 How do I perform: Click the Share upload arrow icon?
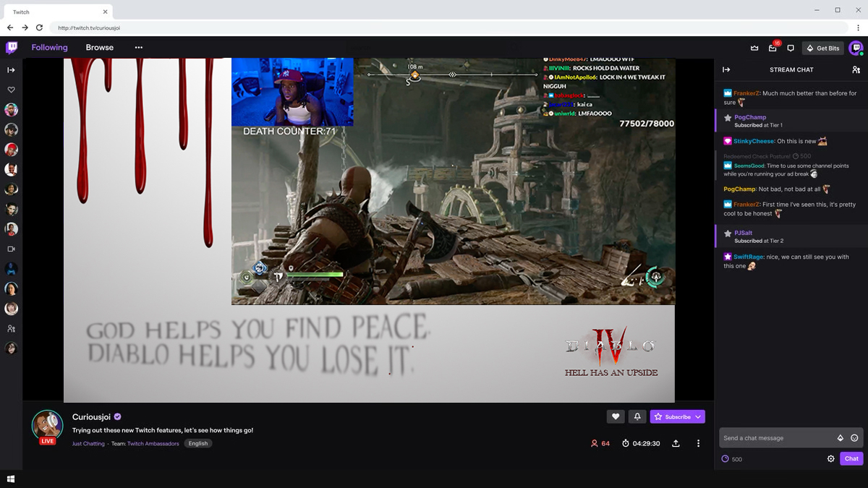(676, 443)
